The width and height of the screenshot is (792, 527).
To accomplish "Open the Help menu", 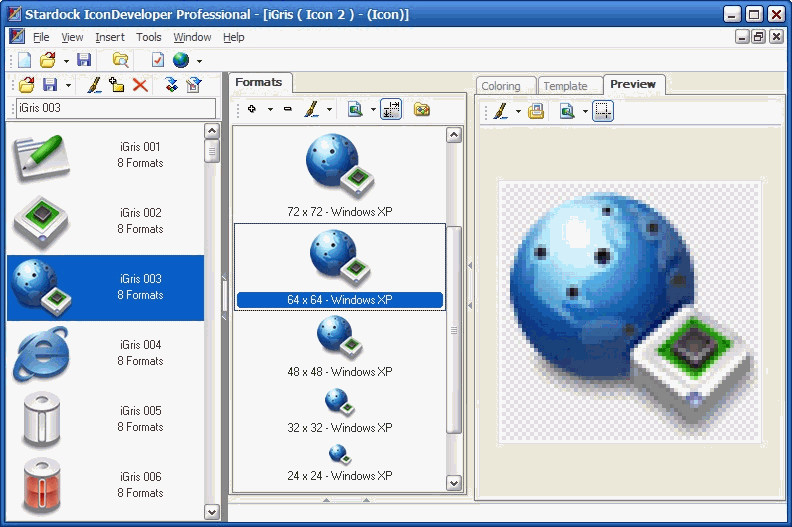I will (234, 37).
